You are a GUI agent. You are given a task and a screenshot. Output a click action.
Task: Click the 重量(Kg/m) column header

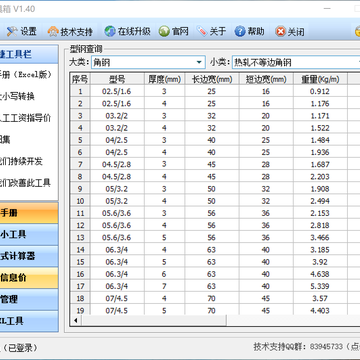pos(320,79)
